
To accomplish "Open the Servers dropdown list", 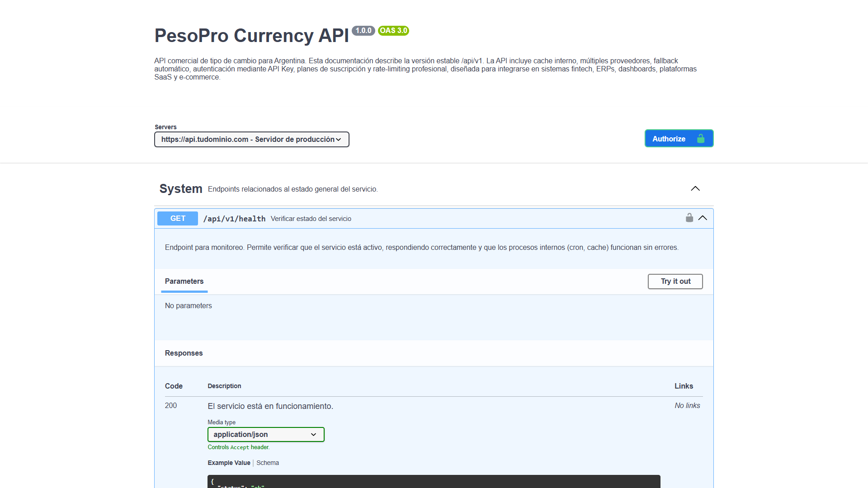I will (x=251, y=140).
